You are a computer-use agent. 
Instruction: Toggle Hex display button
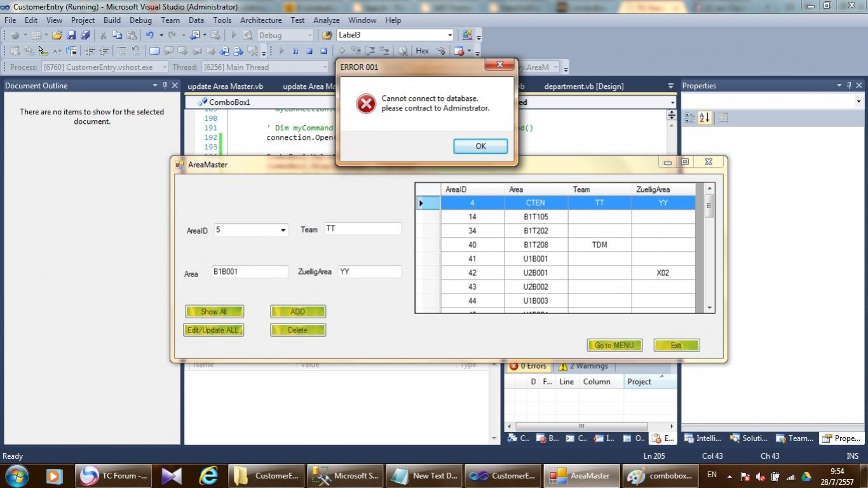tap(422, 51)
